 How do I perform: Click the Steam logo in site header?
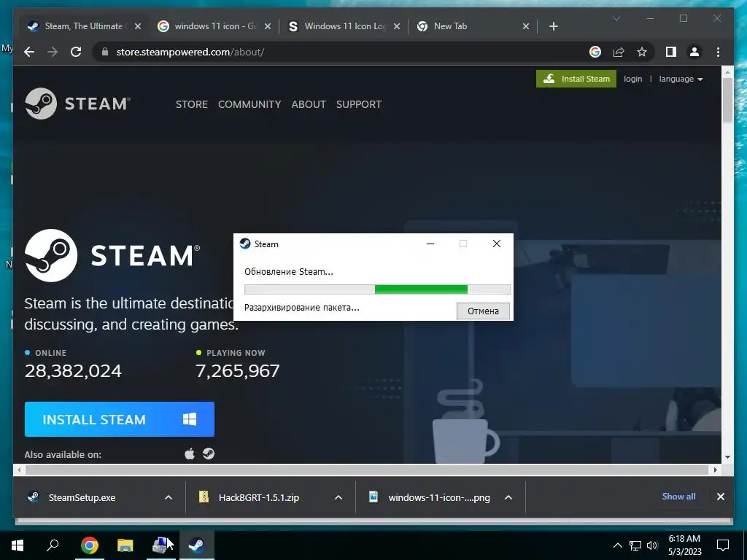(77, 104)
